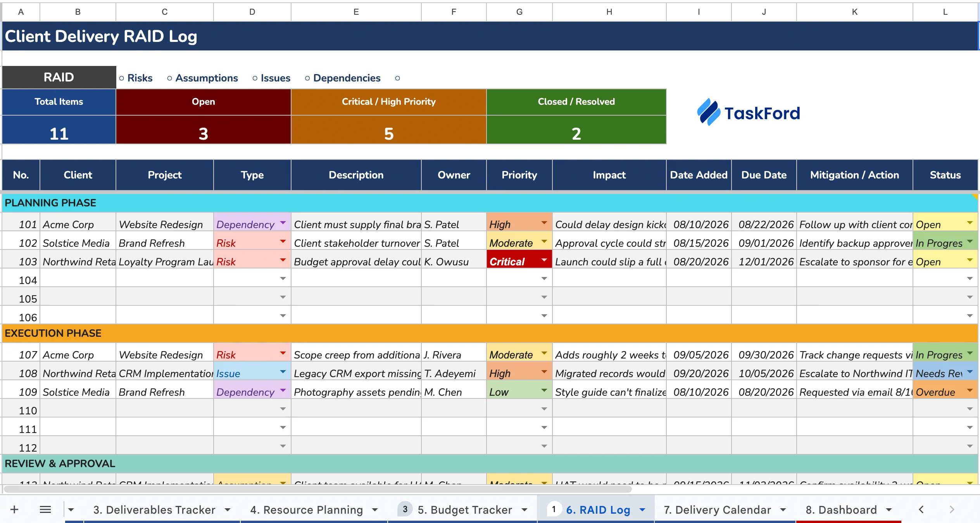Click the Critical / High Priority count 5
Viewport: 980px width, 523px height.
(x=389, y=133)
